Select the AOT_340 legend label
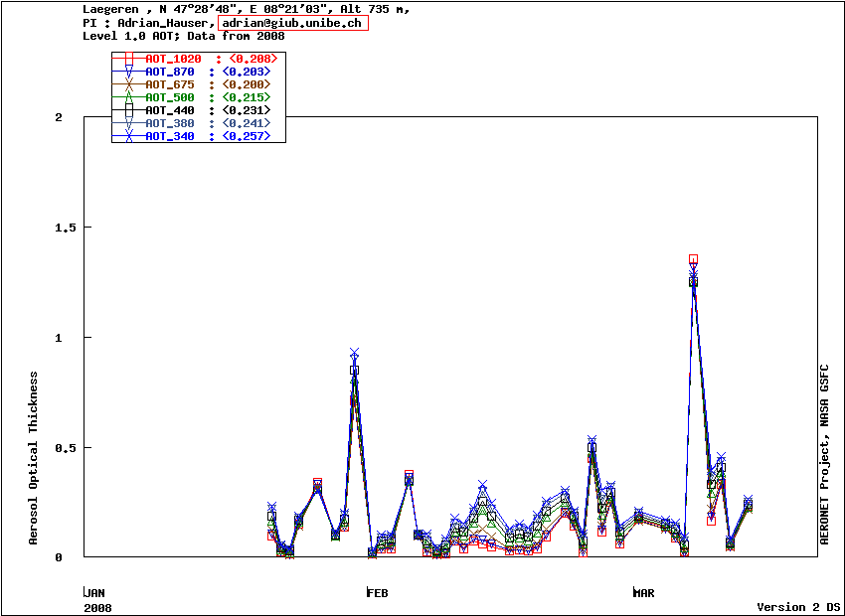Viewport: 845px width, 616px height. click(x=170, y=136)
